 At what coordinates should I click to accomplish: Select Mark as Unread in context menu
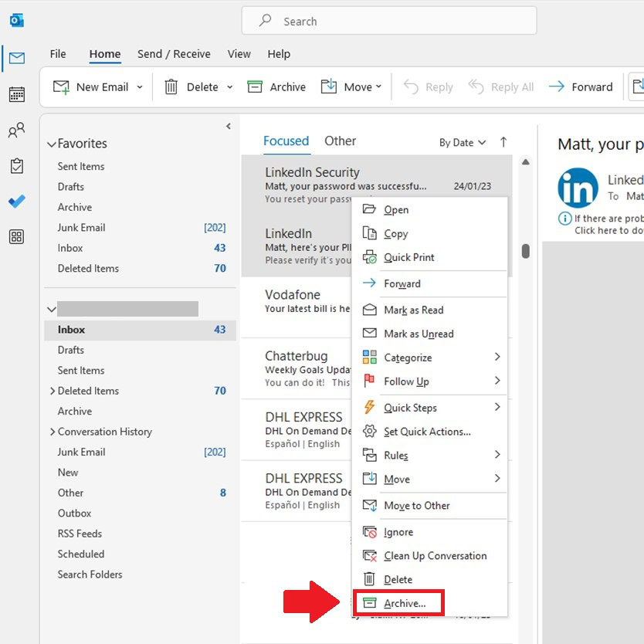(419, 334)
